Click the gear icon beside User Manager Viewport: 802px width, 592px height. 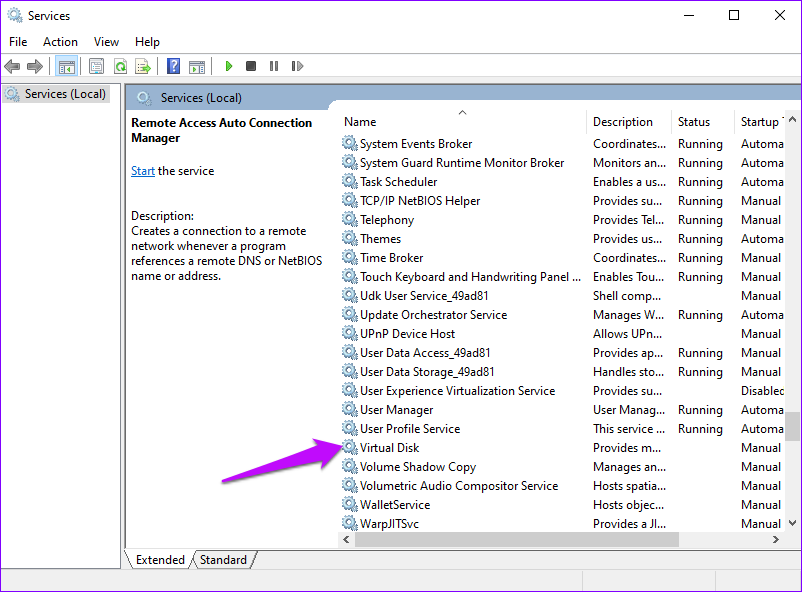pos(349,409)
